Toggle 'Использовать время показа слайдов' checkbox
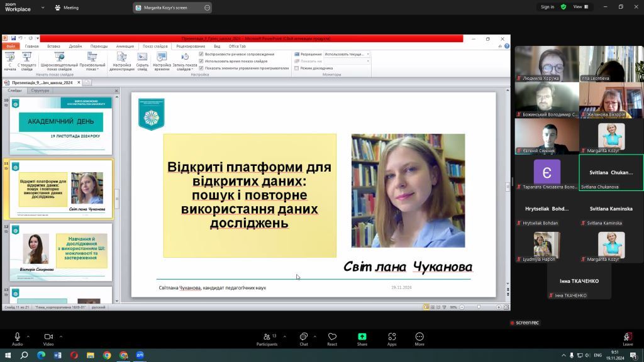 point(201,61)
